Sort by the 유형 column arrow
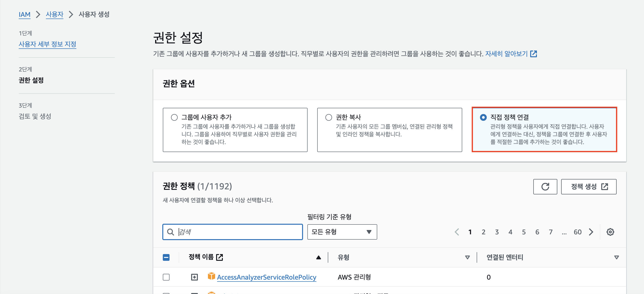 [467, 257]
